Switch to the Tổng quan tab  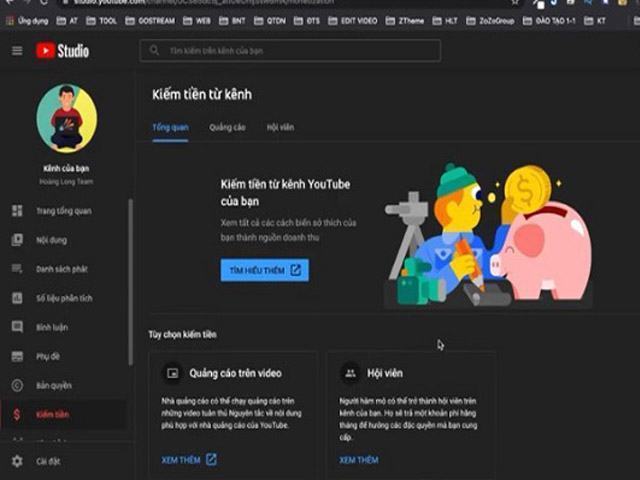[171, 127]
